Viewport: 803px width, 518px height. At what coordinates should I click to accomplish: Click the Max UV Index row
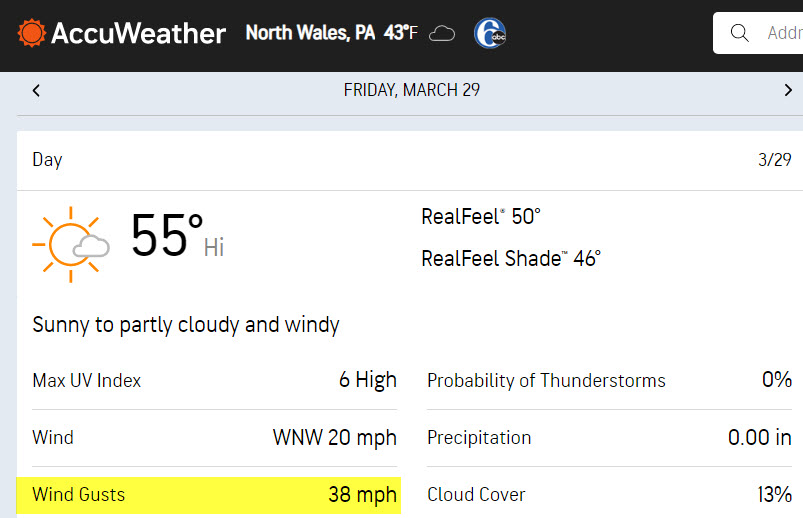[215, 380]
